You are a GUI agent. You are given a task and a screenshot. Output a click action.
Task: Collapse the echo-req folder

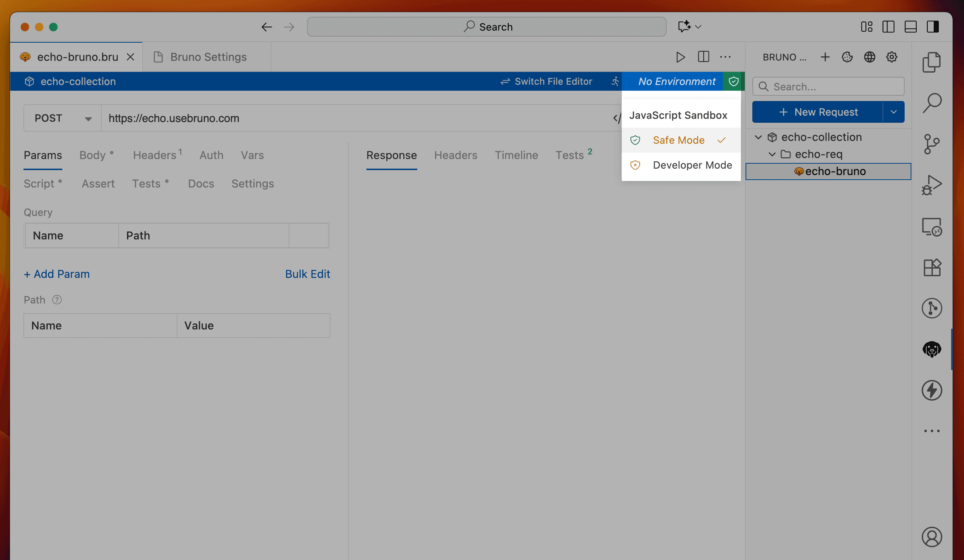[x=772, y=154]
